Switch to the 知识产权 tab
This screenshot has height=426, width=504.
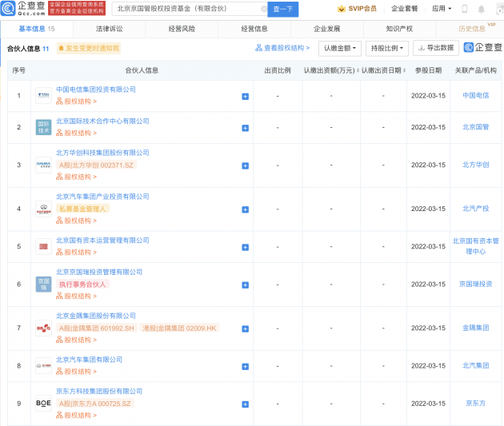click(x=398, y=28)
